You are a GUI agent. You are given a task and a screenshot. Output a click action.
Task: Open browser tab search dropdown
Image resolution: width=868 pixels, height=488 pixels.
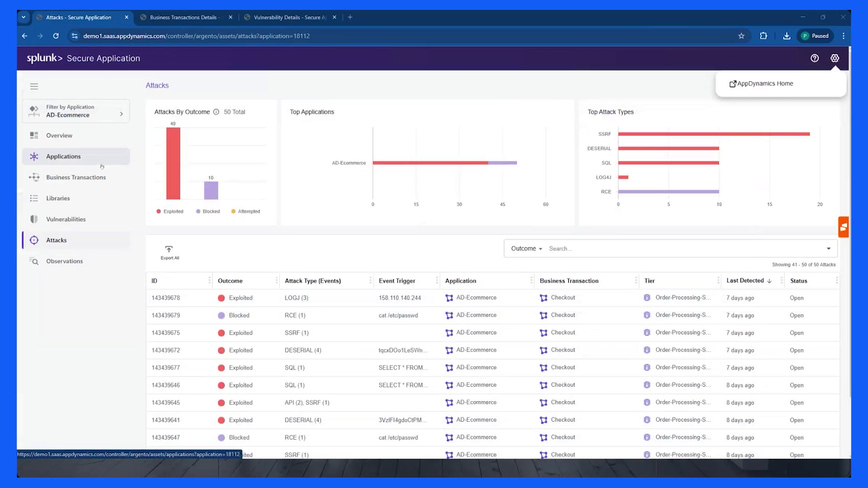tap(24, 17)
